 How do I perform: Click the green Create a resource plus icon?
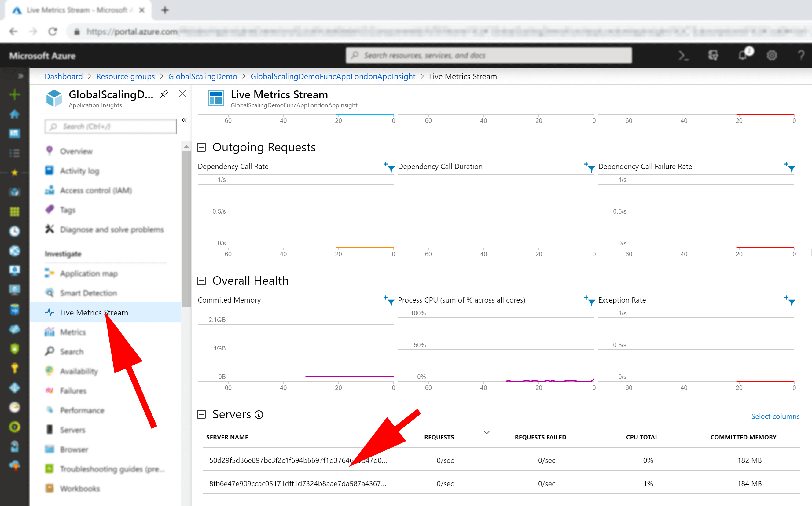click(x=14, y=95)
